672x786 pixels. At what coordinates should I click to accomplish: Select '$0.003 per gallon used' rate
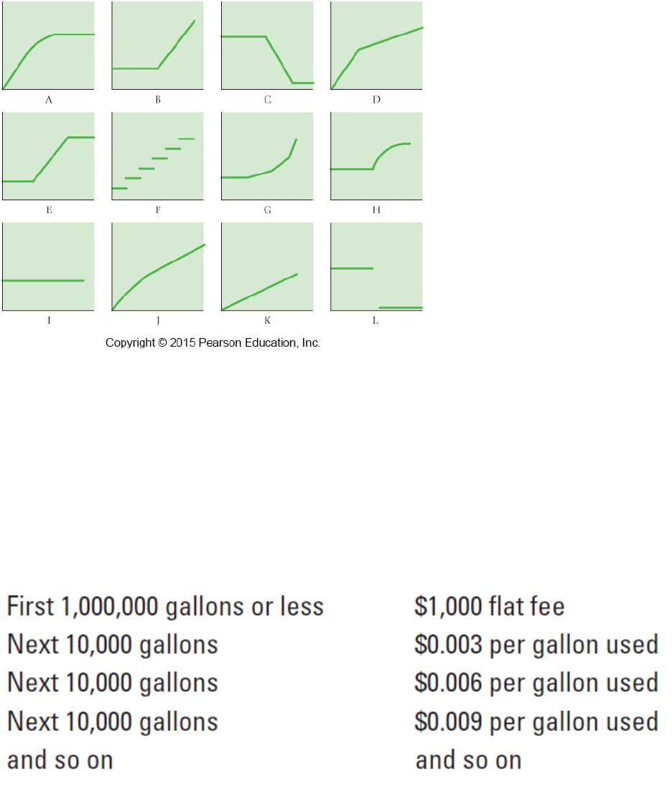click(x=536, y=645)
